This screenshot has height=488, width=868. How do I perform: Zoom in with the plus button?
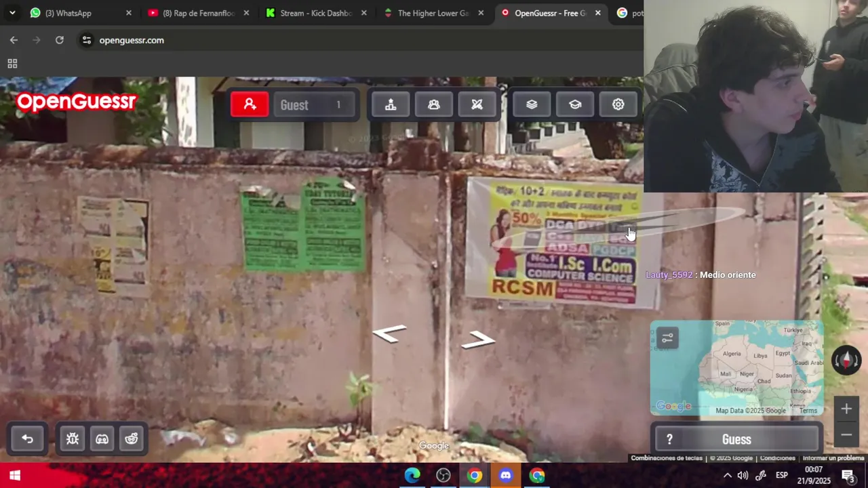846,409
